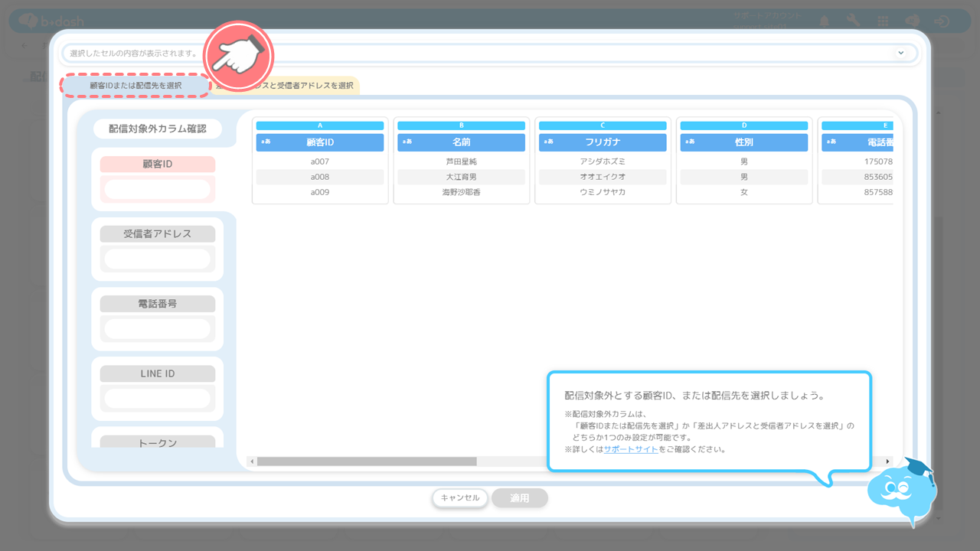Select the 電話番号 target slot label
This screenshot has height=551, width=980.
point(158,303)
